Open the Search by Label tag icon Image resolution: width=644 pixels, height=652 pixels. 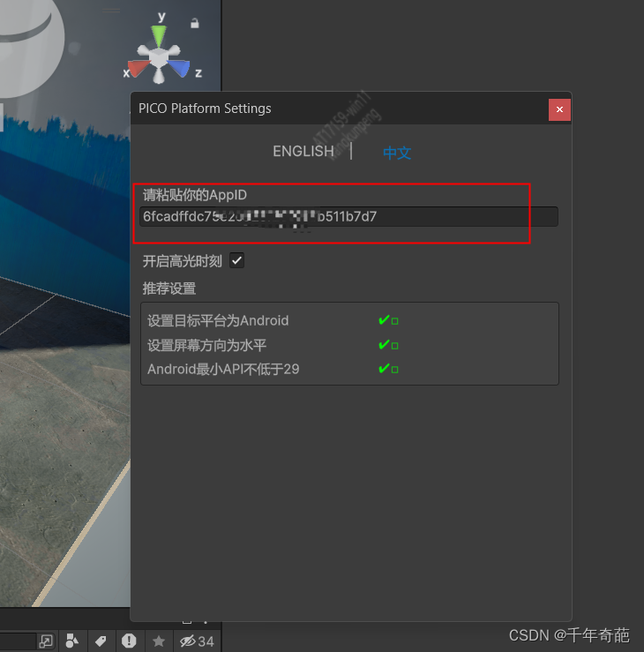click(x=101, y=641)
